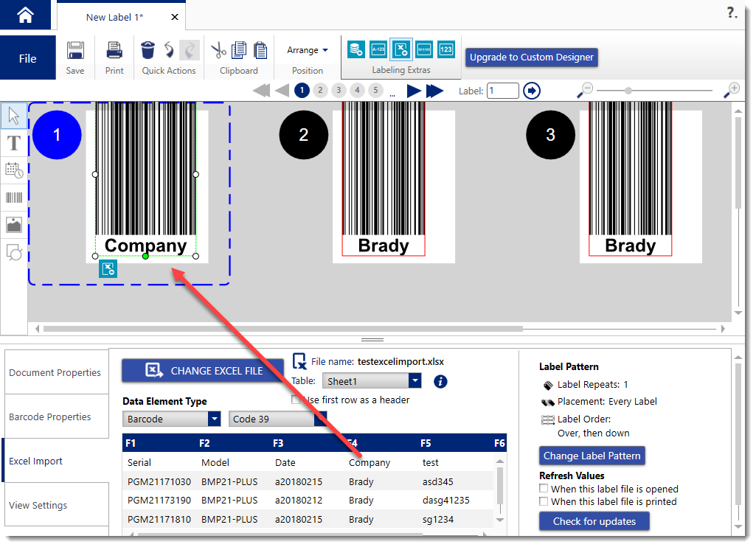Click Change Label Pattern
Viewport: 756px width, 547px height.
(592, 456)
